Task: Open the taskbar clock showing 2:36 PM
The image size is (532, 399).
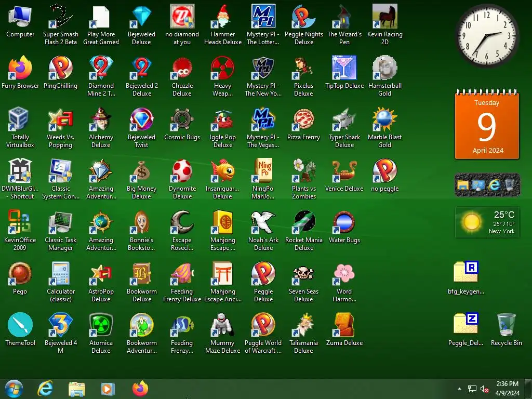Action: coord(507,389)
